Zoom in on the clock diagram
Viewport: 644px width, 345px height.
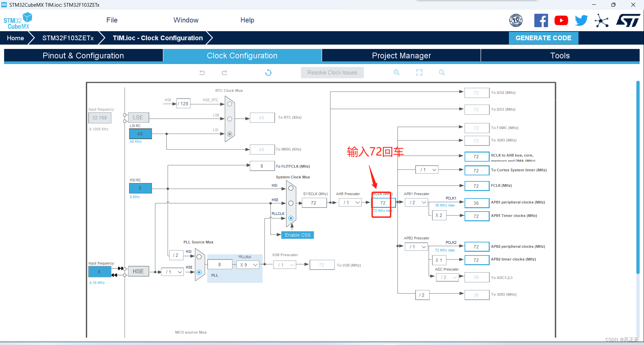[396, 72]
